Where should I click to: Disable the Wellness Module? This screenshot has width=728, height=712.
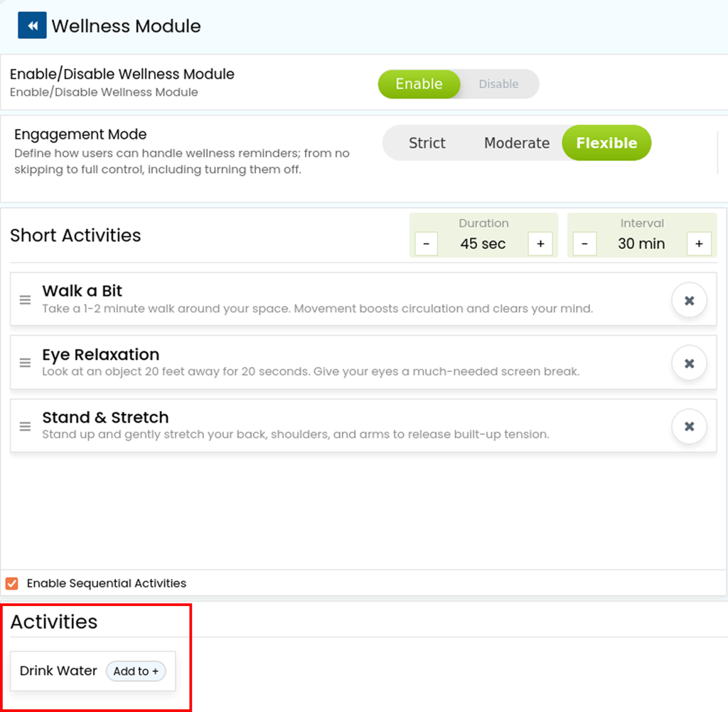(x=498, y=84)
